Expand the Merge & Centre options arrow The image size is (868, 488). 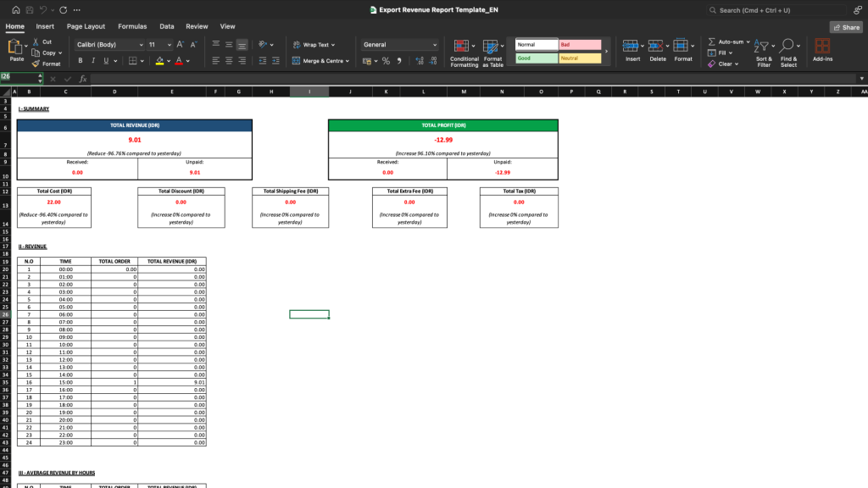pos(347,61)
